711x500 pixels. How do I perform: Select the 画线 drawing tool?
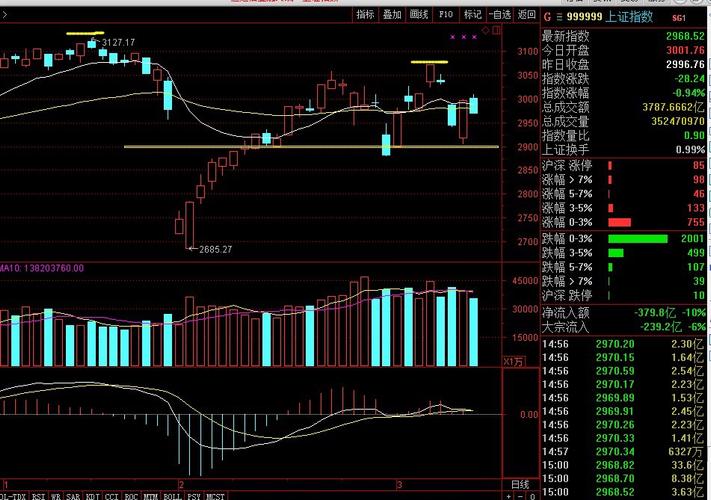419,15
